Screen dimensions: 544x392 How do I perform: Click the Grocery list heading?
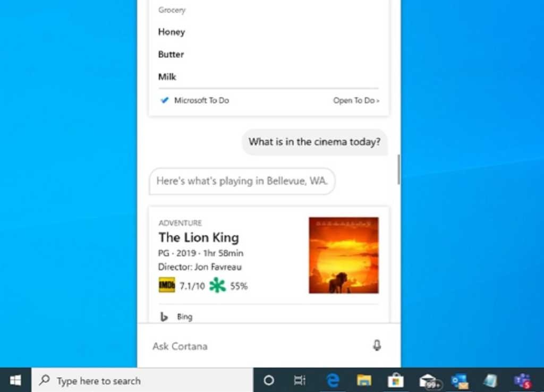pos(172,10)
